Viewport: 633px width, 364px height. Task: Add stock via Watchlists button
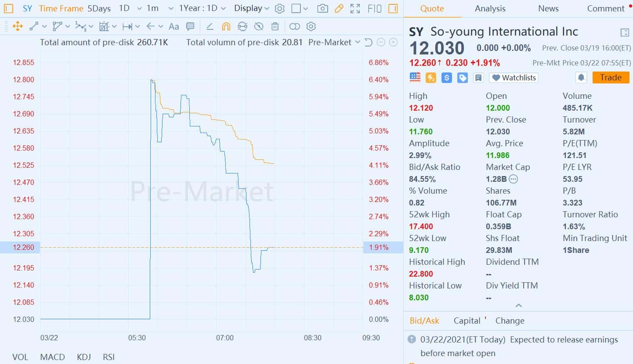[x=514, y=78]
